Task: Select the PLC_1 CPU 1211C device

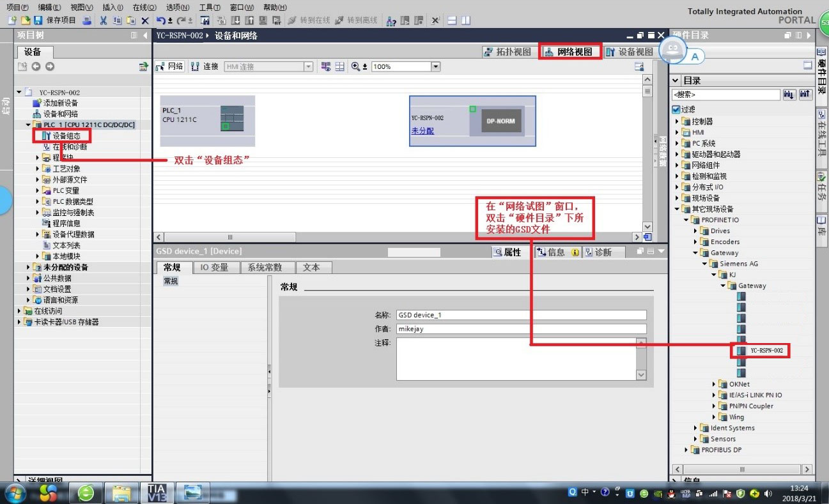Action: pos(207,121)
